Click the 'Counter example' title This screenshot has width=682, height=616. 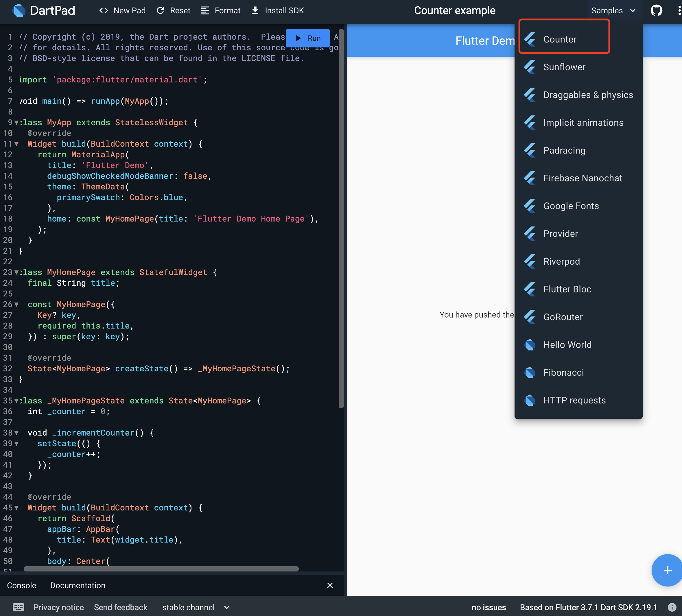click(x=454, y=10)
